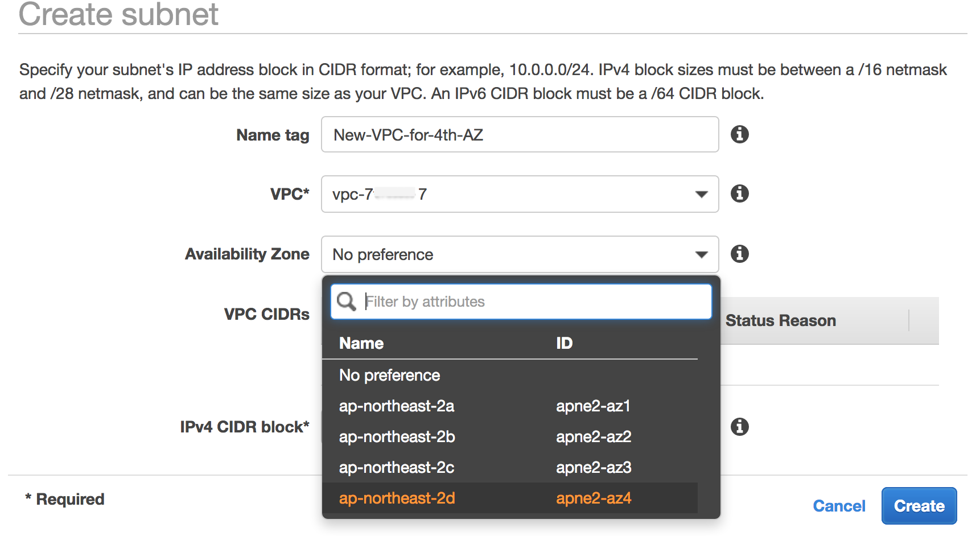Click the Status Reason column header
The height and width of the screenshot is (536, 980).
coord(780,320)
